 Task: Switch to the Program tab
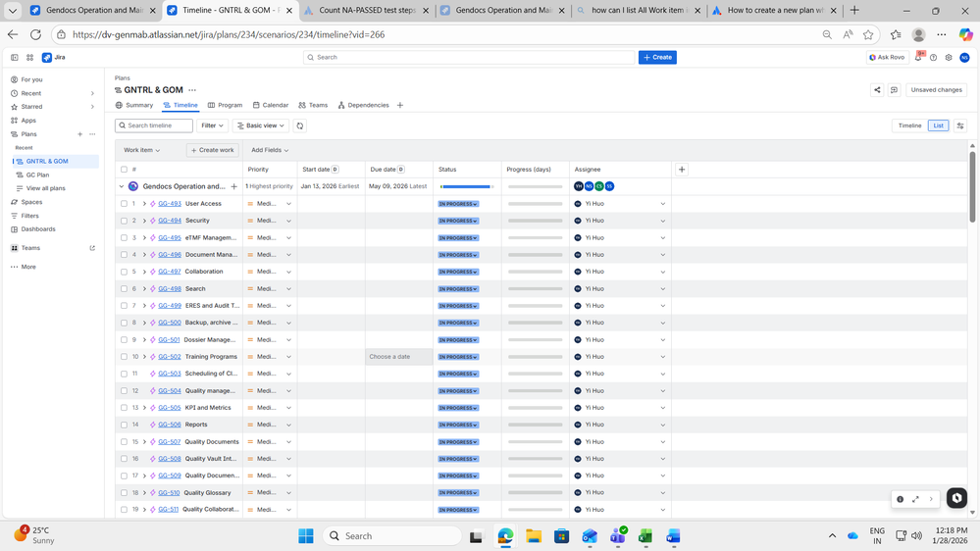tap(225, 105)
